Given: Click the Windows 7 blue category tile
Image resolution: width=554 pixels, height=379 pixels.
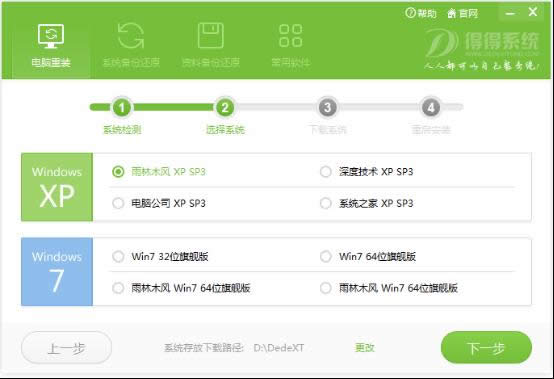Looking at the screenshot, I should [57, 272].
